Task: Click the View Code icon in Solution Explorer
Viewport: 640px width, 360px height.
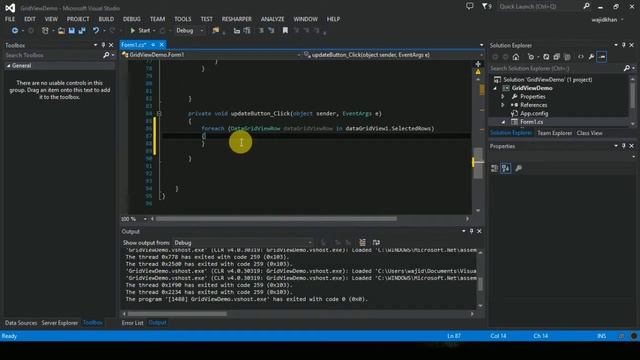Action: 580,57
